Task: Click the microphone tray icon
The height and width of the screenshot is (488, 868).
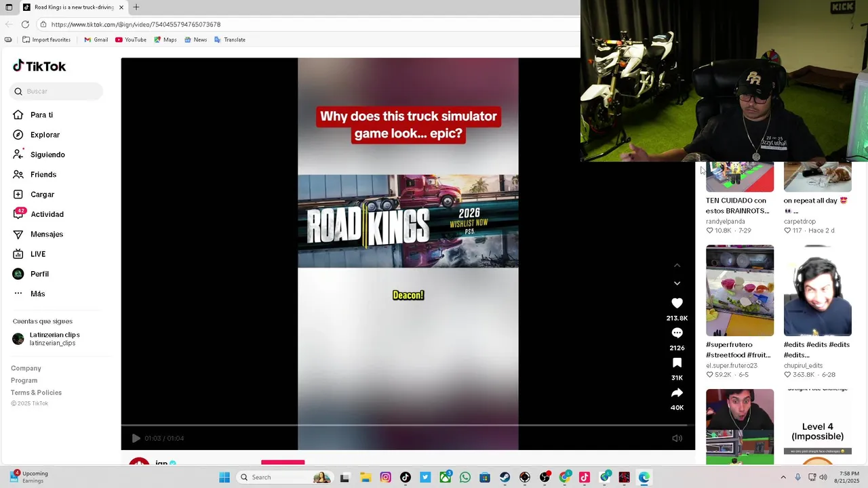Action: 797,477
